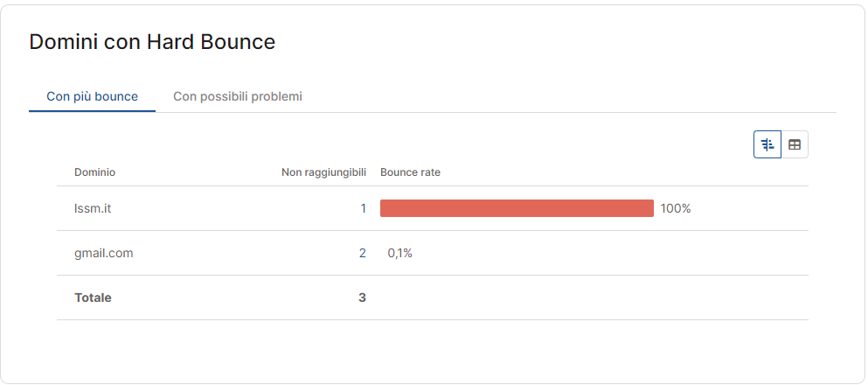This screenshot has height=385, width=868.
Task: Click gmail.com unreachable count 2
Action: pos(363,253)
